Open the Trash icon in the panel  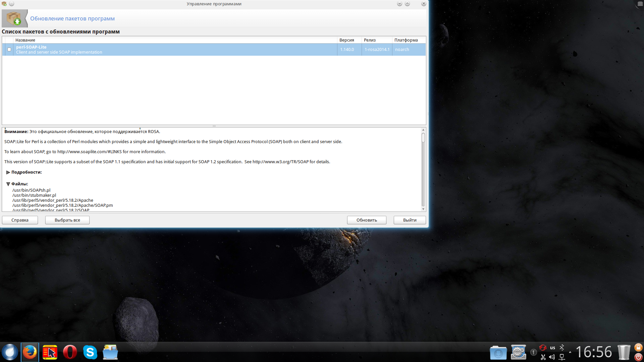(624, 352)
